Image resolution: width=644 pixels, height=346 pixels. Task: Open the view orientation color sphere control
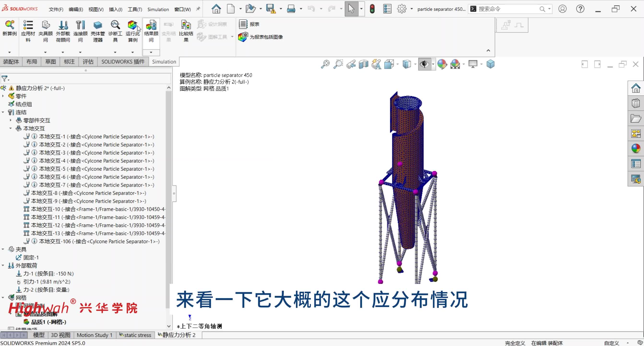coord(442,64)
